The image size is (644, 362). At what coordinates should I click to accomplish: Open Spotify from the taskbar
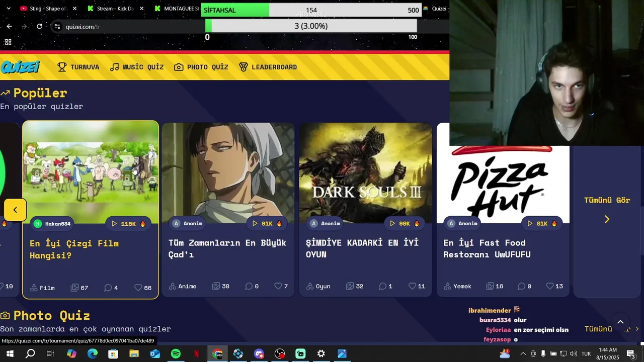coord(176,354)
